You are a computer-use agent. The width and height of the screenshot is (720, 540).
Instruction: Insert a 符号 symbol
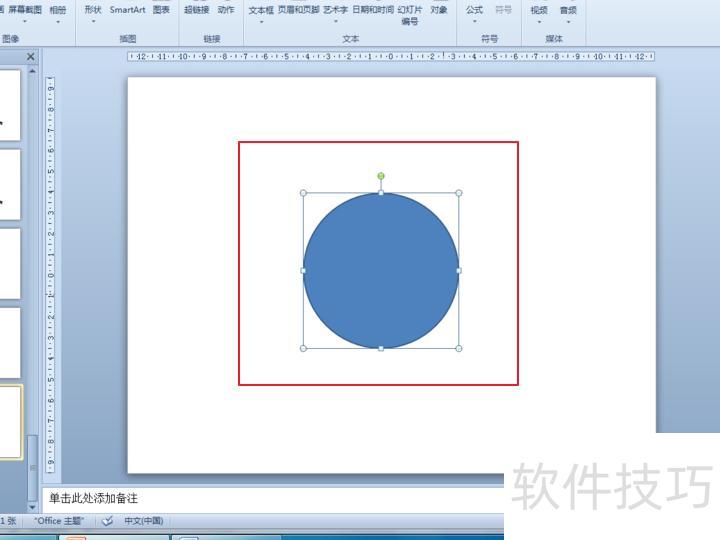(503, 10)
